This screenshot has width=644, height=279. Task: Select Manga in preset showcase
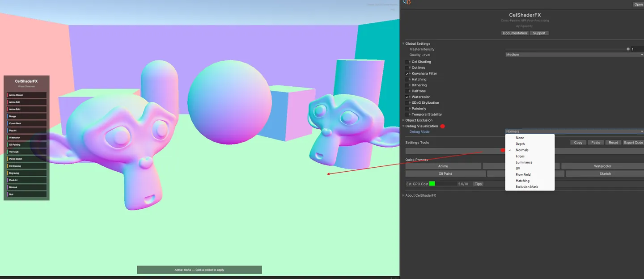27,116
